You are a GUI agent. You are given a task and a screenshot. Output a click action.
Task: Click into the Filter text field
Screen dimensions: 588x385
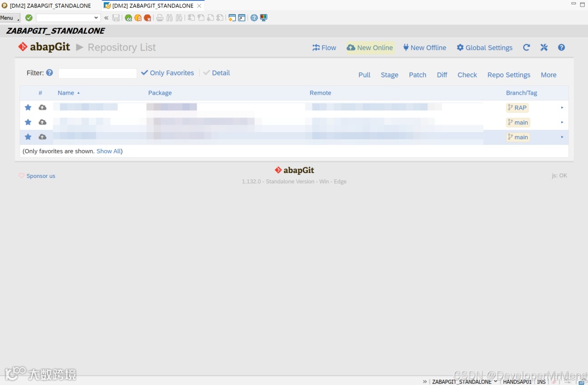click(x=97, y=73)
